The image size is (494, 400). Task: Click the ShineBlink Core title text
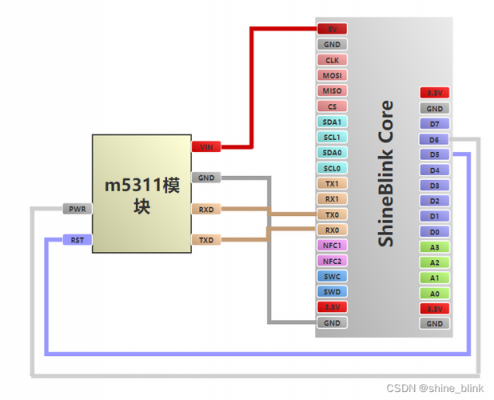point(386,173)
